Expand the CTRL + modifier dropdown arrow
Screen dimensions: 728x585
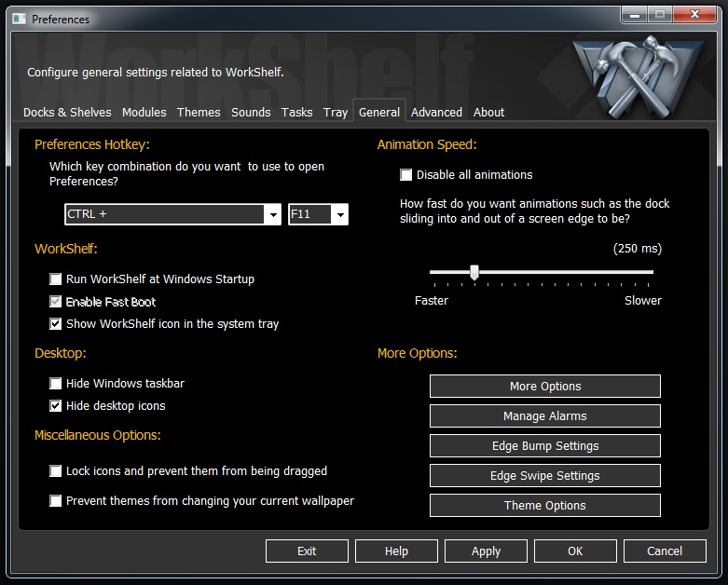click(x=273, y=214)
